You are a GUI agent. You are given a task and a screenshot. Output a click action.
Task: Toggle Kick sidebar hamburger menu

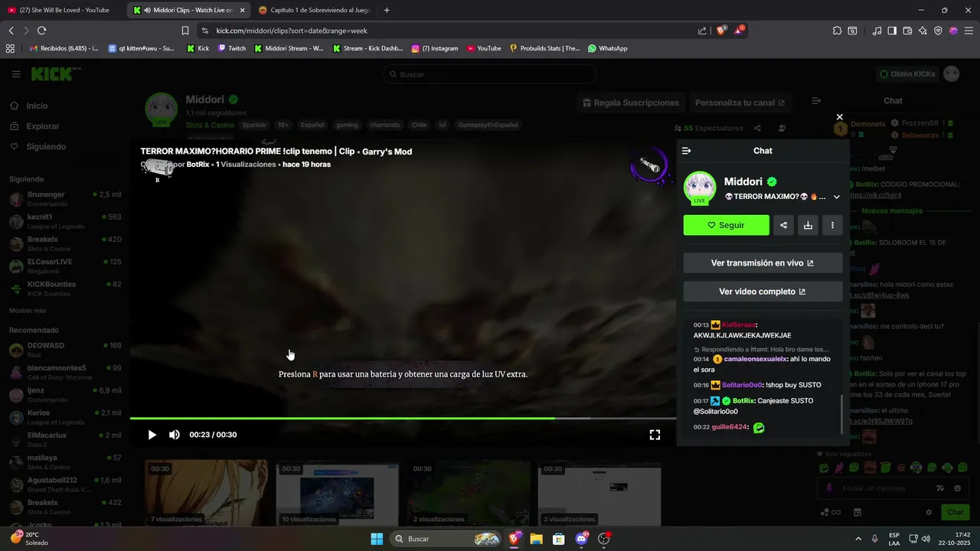(16, 74)
